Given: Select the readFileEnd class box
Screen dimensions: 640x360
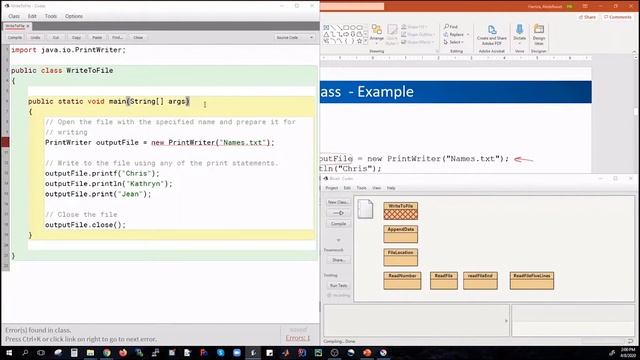Looking at the screenshot, I should [480, 281].
